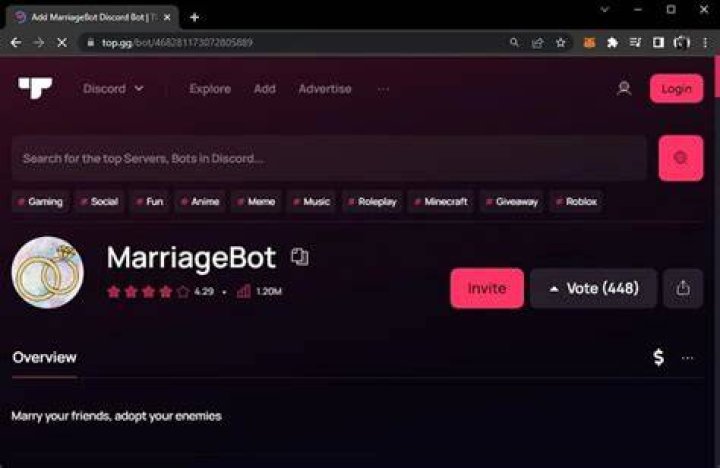
Task: Open the Advertise menu item
Action: point(325,89)
